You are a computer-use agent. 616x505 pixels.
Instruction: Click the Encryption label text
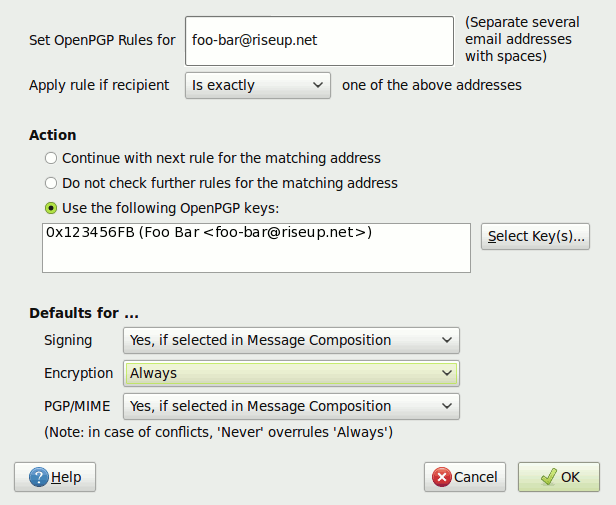point(78,373)
